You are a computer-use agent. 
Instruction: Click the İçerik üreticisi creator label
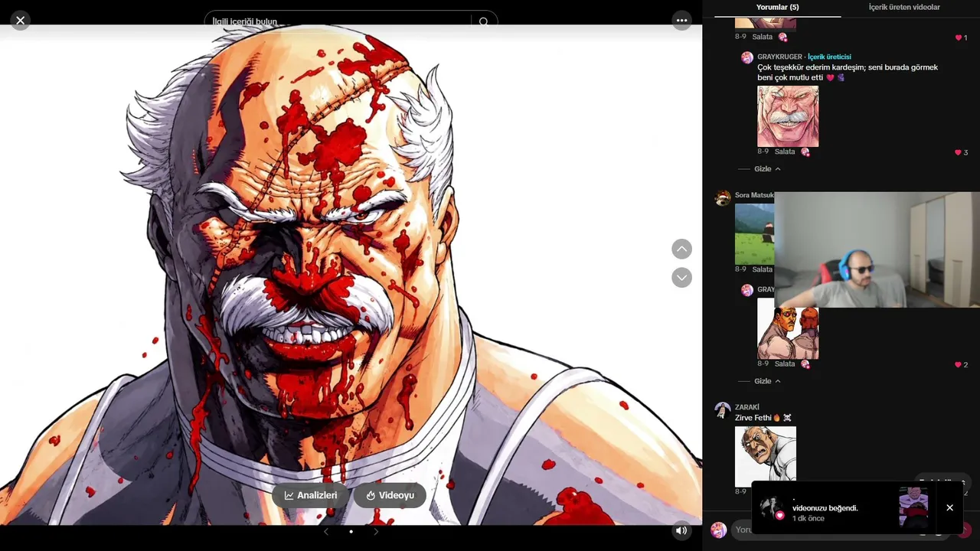[829, 57]
